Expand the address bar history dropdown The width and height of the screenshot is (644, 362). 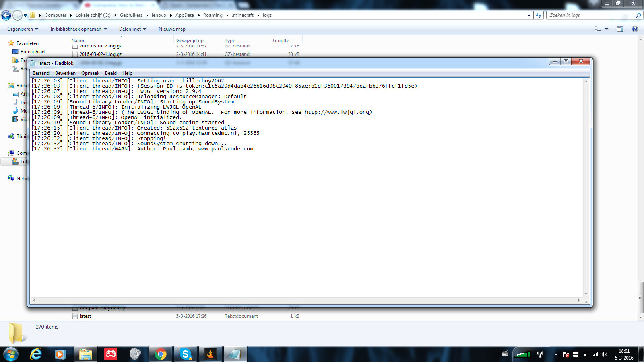tap(529, 15)
